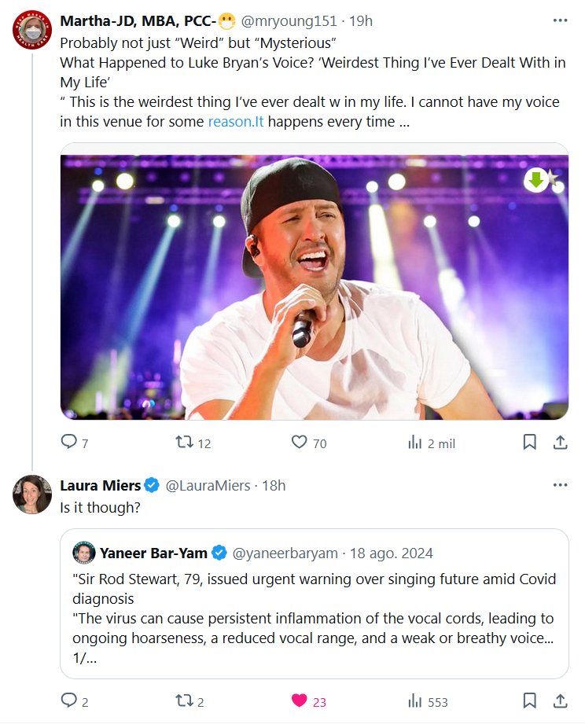Open more options on Laura Miers' reply
Screen dimensions: 585x728
tap(560, 485)
